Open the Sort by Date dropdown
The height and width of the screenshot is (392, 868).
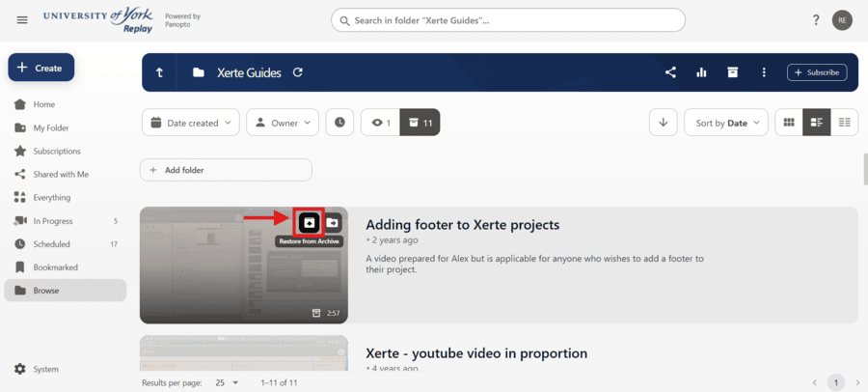coord(725,123)
